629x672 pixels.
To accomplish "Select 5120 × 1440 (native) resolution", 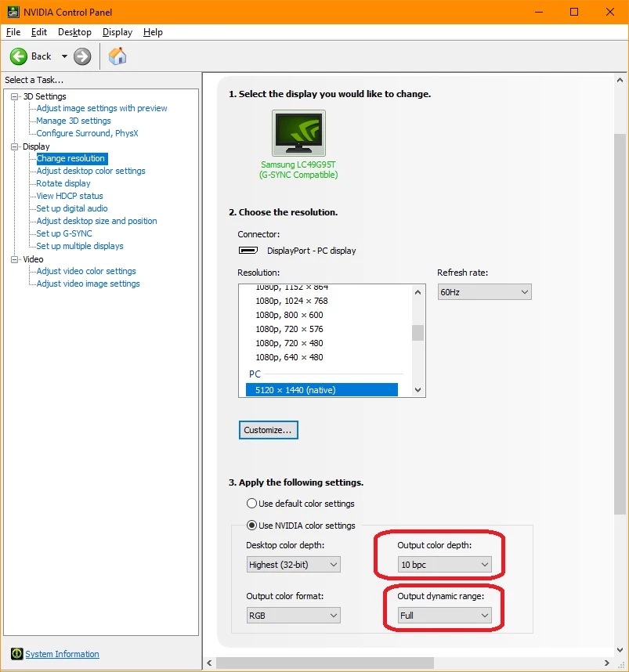I will point(322,390).
